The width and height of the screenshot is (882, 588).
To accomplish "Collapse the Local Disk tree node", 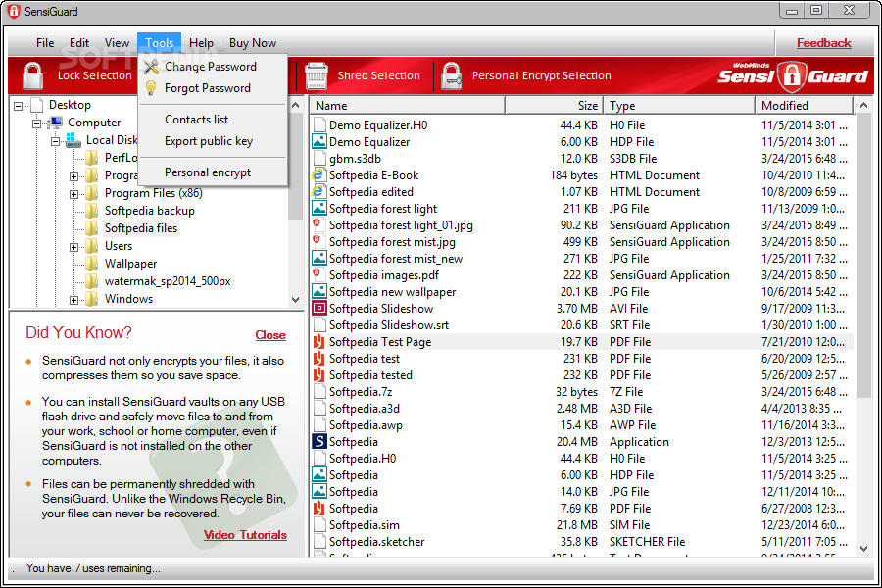I will pos(55,141).
